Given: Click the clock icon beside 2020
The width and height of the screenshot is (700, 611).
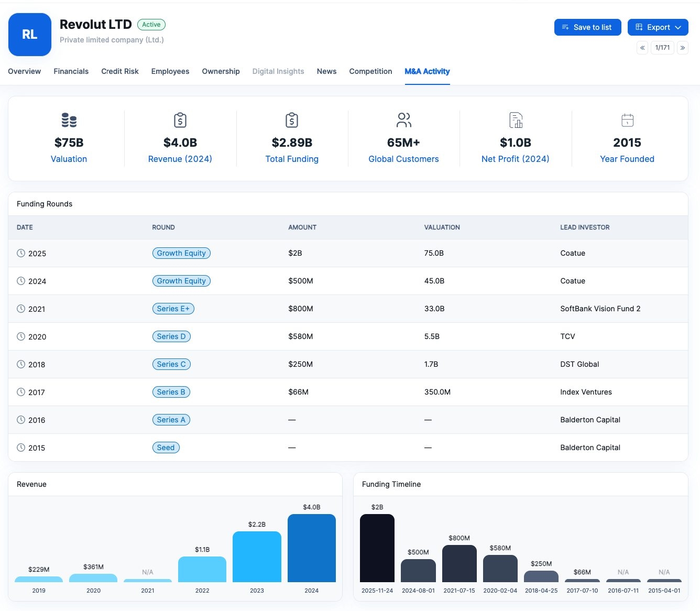Looking at the screenshot, I should pos(21,336).
